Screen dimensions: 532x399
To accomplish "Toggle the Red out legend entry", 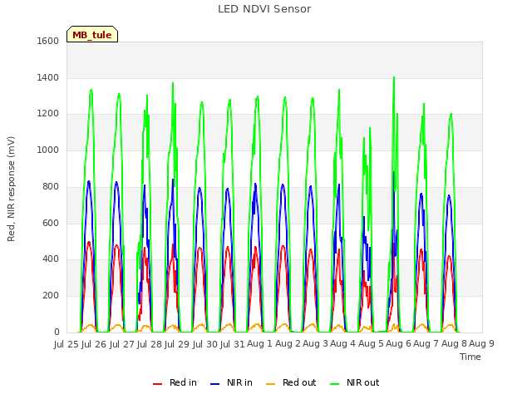I will pos(291,382).
